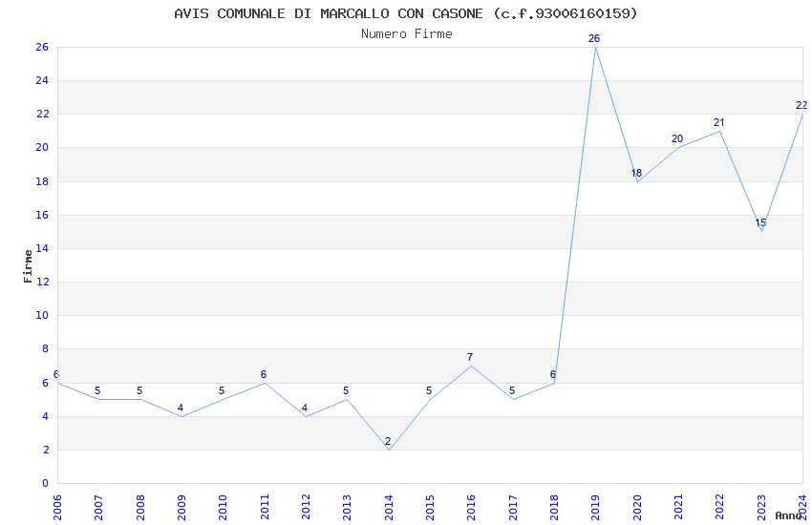Click the chart title AVIS COMUNALE DI MARCALLO CON CASONE
The width and height of the screenshot is (812, 525).
[406, 13]
